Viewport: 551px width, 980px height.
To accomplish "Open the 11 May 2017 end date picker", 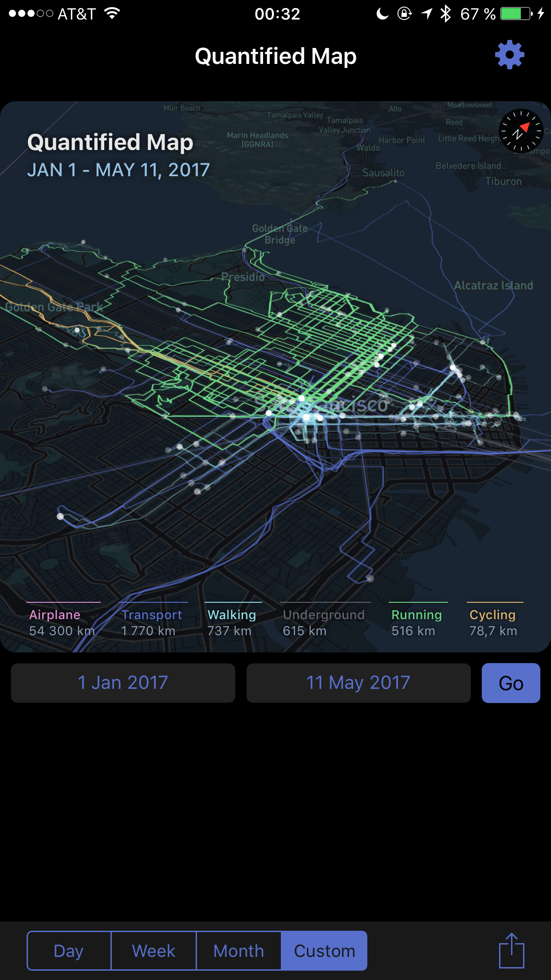I will click(x=358, y=683).
